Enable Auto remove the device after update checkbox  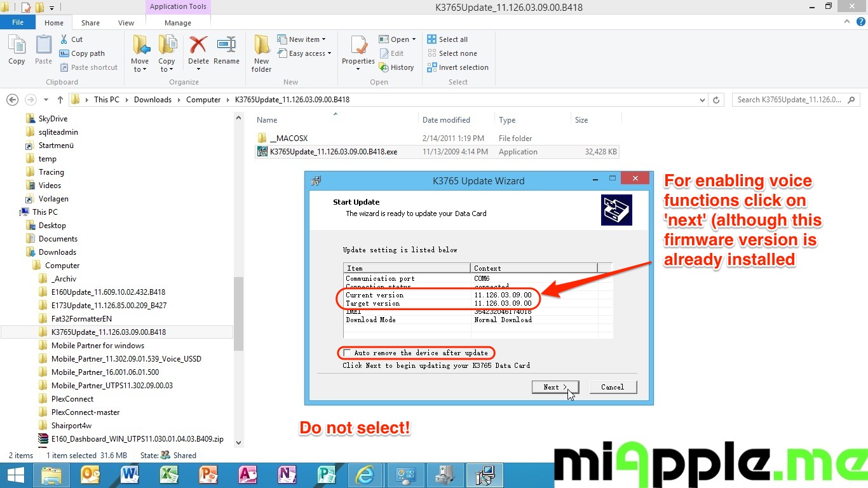(347, 353)
